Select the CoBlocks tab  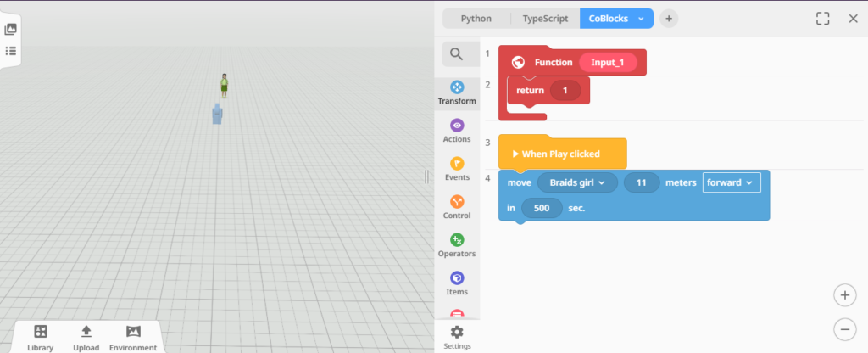(x=609, y=19)
